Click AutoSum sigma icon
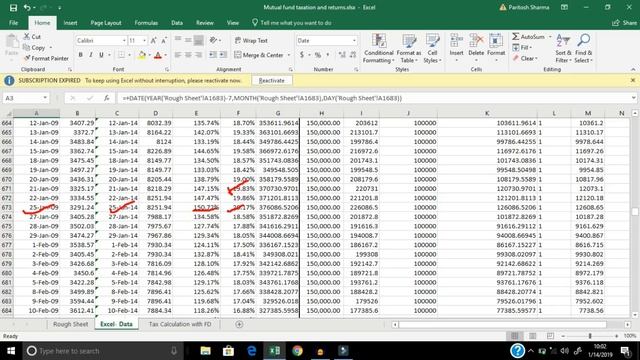640x360 pixels. (516, 37)
